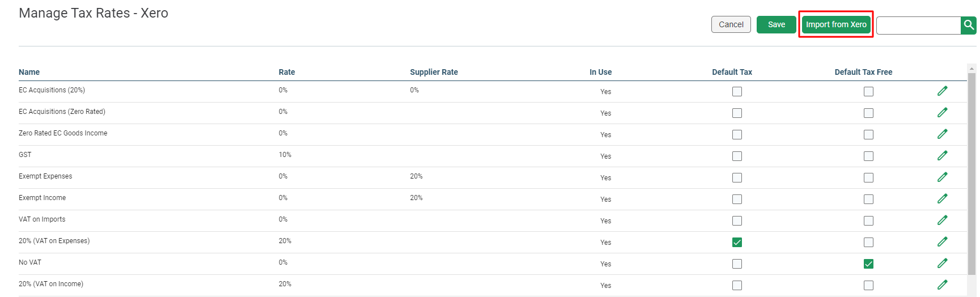Edit the Exempt Income rate
Viewport: 980px width, 297px height.
(942, 198)
